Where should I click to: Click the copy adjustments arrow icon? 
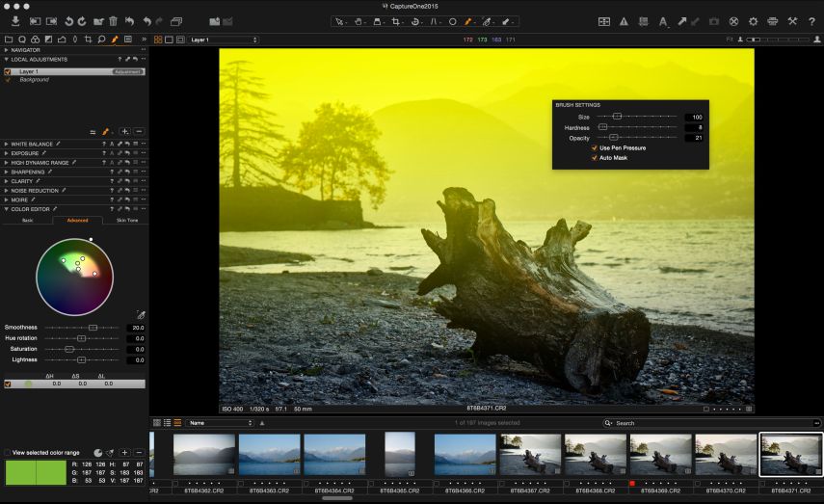tap(681, 21)
